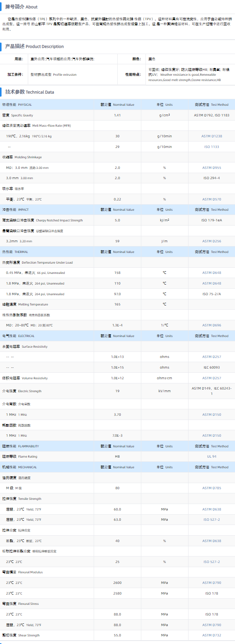The image size is (235, 644).
Task: Click the 技术参数 Technical Data heading
Action: point(30,92)
